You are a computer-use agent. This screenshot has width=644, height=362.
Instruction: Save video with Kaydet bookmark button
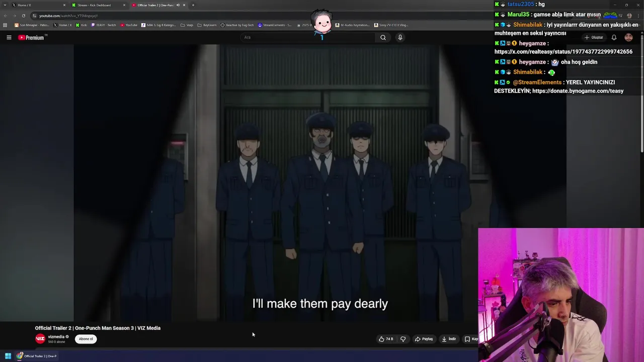click(x=471, y=339)
